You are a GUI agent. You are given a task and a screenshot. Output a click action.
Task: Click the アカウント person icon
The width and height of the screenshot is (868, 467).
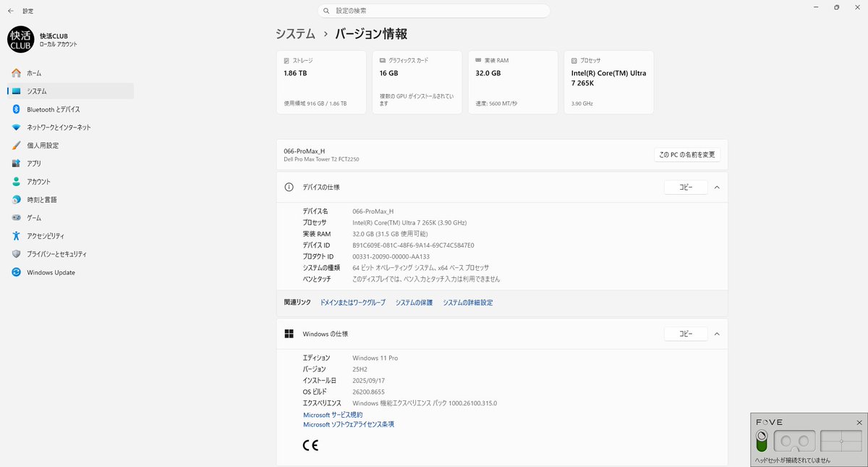click(16, 182)
